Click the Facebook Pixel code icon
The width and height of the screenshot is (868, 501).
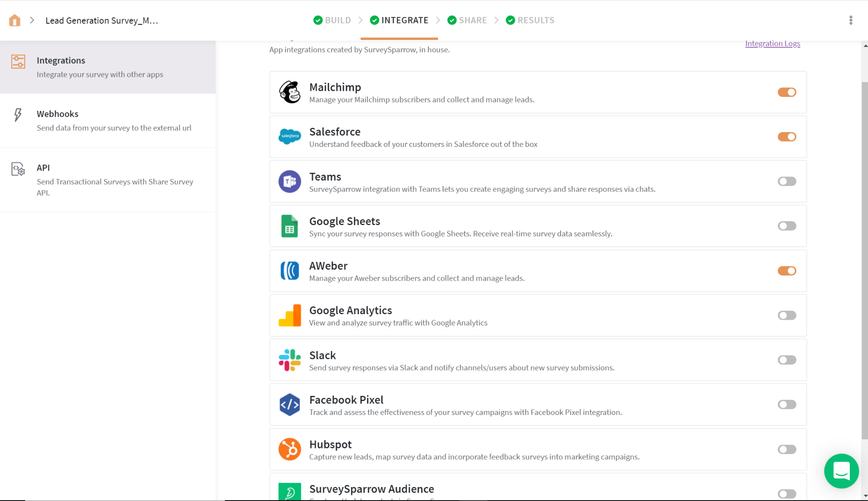click(x=290, y=405)
